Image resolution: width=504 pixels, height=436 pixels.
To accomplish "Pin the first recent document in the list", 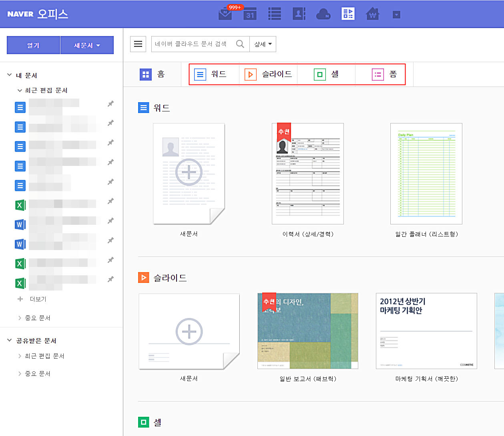I will 110,104.
